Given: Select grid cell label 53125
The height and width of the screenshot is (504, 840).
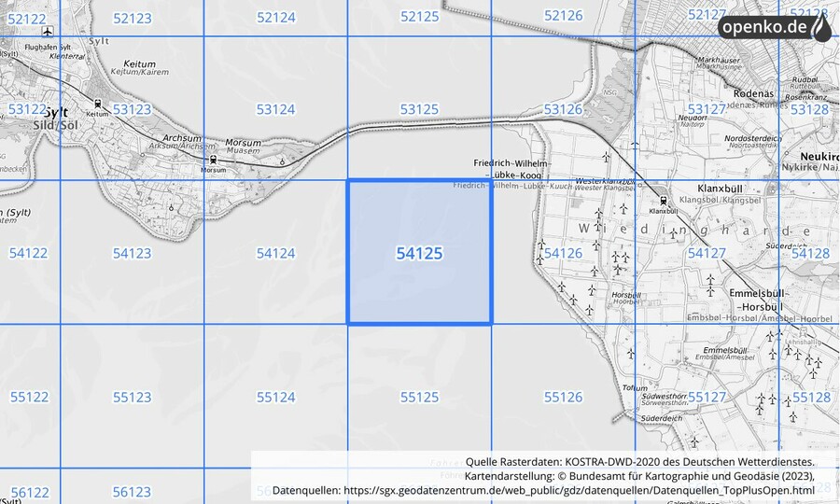Looking at the screenshot, I should (x=419, y=109).
